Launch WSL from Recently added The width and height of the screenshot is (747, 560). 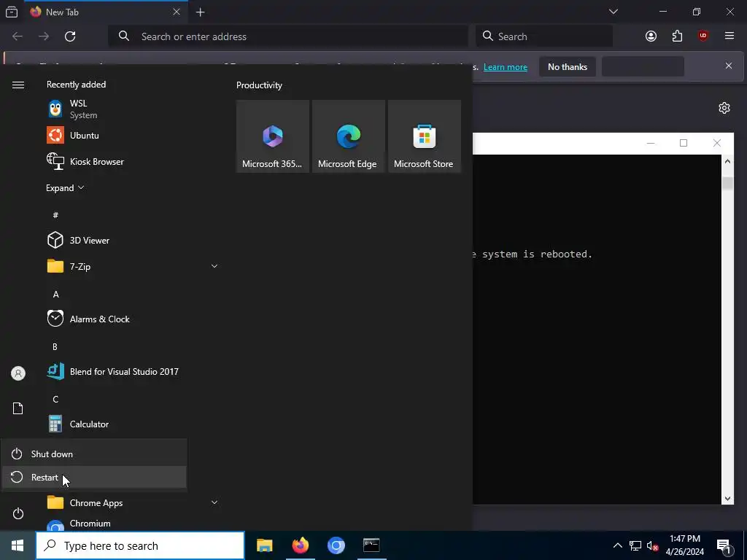[133, 109]
